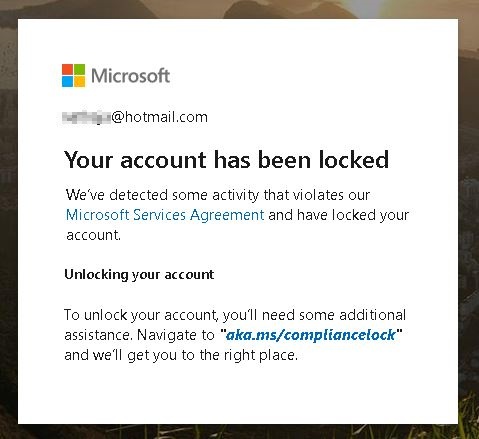Open the Microsoft Services Agreement link
This screenshot has width=479, height=439.
165,215
